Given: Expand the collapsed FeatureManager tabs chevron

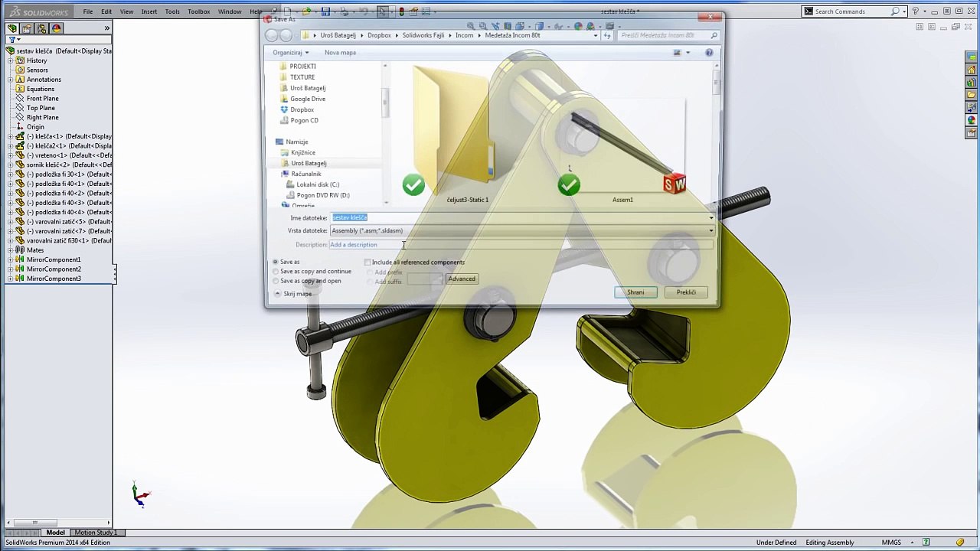Looking at the screenshot, I should (106, 28).
